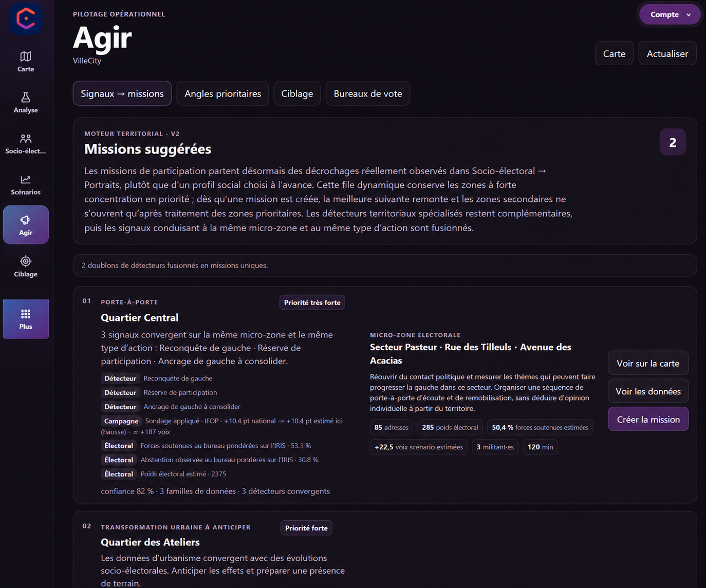Select the Quartier des Ateliers heading
Viewport: 706px width, 588px height.
coord(150,542)
